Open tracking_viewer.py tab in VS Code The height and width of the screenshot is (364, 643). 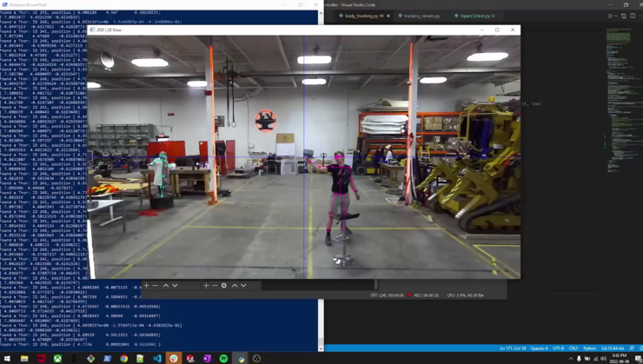pos(421,16)
